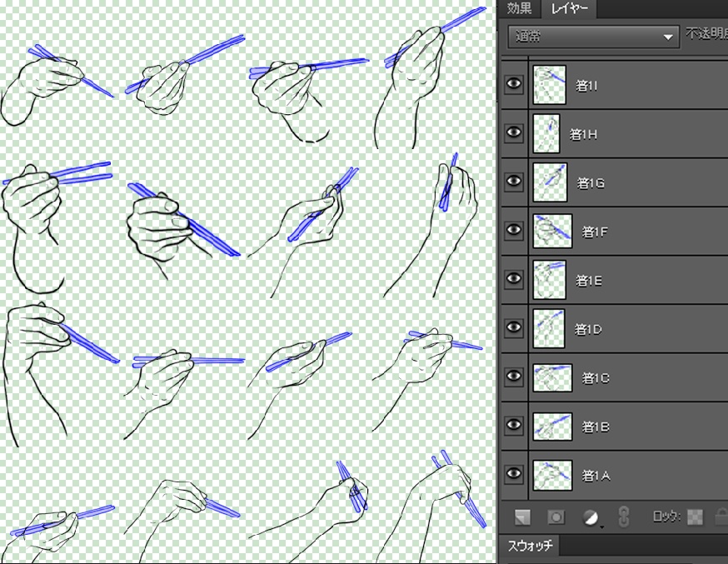Select the 箸1I layer thumbnail
This screenshot has height=564, width=728.
click(550, 85)
